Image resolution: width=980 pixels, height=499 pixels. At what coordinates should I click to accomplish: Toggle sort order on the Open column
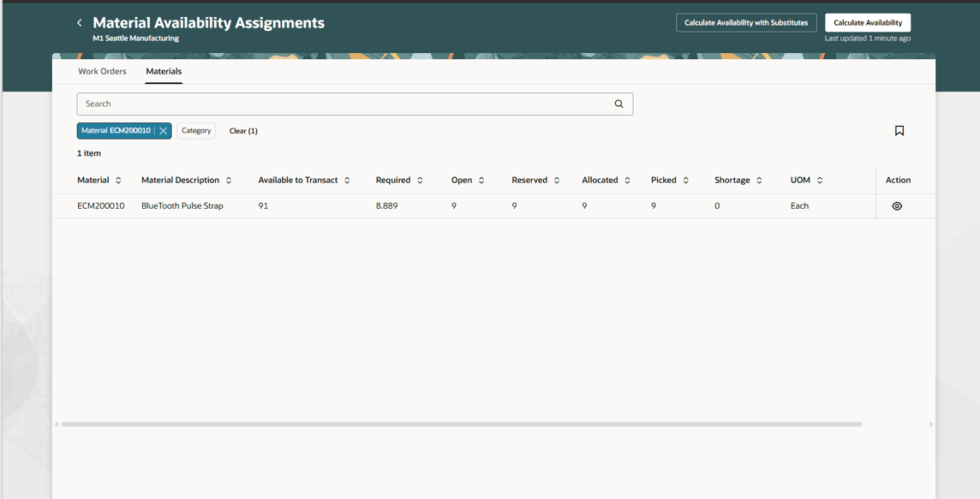(481, 180)
